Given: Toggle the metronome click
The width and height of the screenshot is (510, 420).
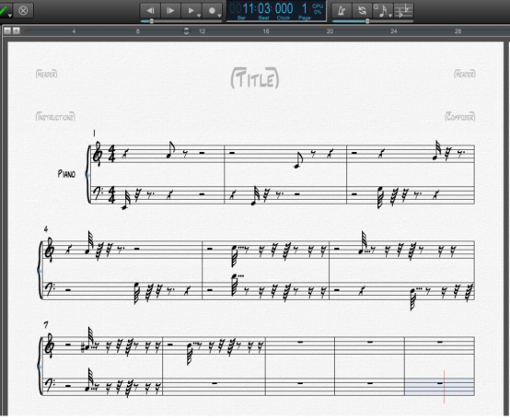Looking at the screenshot, I should 342,11.
